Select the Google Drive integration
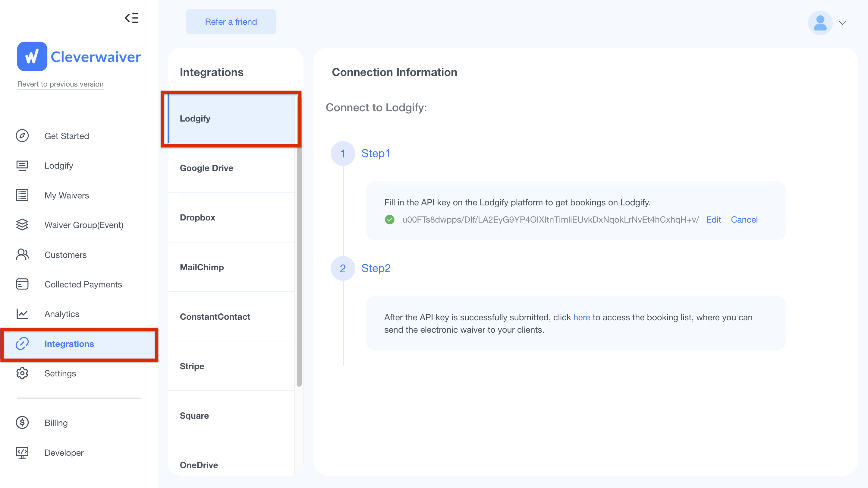 pyautogui.click(x=206, y=168)
